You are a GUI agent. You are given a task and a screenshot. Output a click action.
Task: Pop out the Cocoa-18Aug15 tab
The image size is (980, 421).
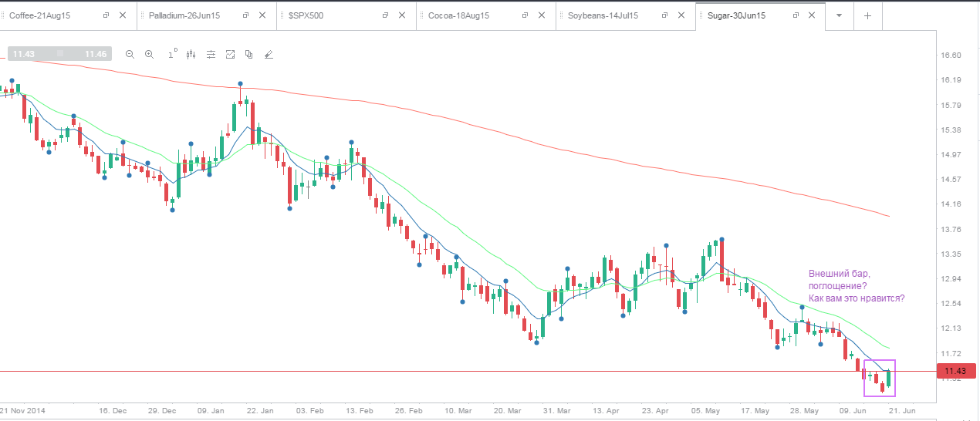pos(525,15)
